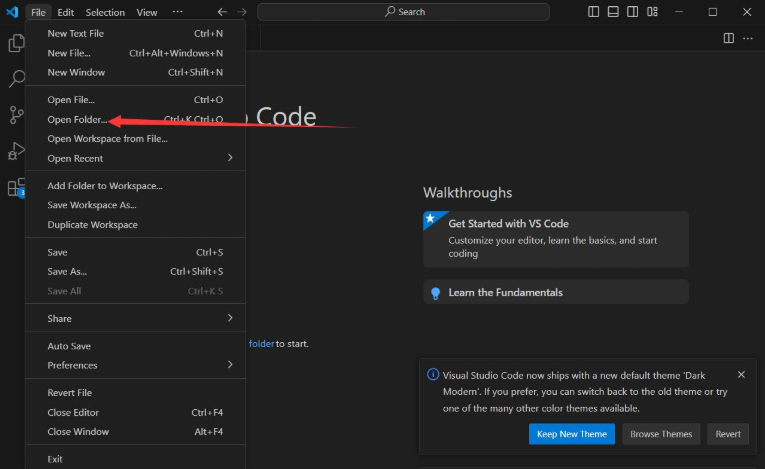Open the Customize Layout icon
The image size is (765, 469).
(652, 12)
